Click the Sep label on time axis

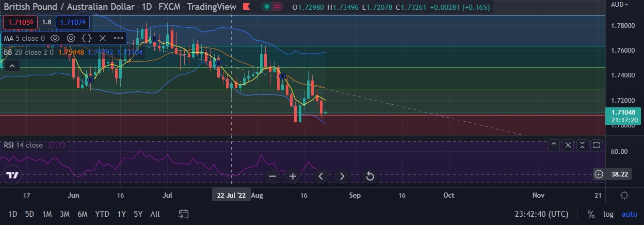355,196
